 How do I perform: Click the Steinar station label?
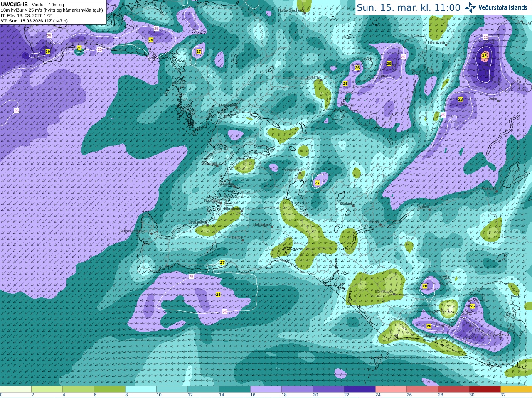(x=429, y=336)
